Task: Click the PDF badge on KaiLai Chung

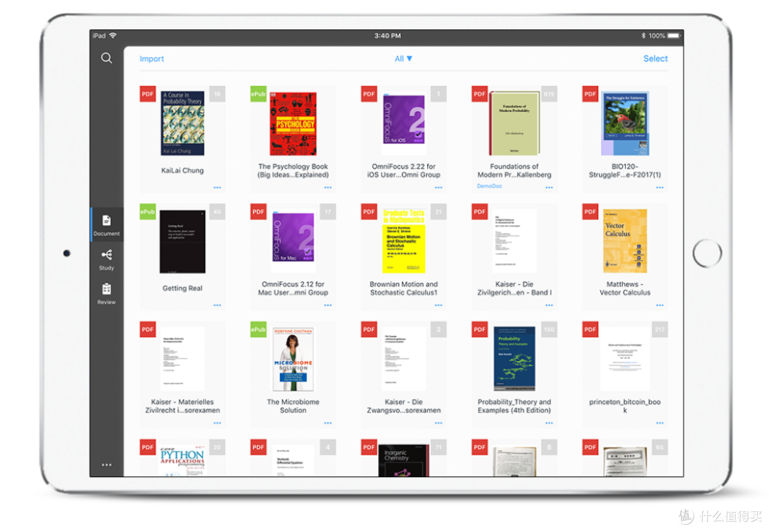Action: tap(147, 93)
